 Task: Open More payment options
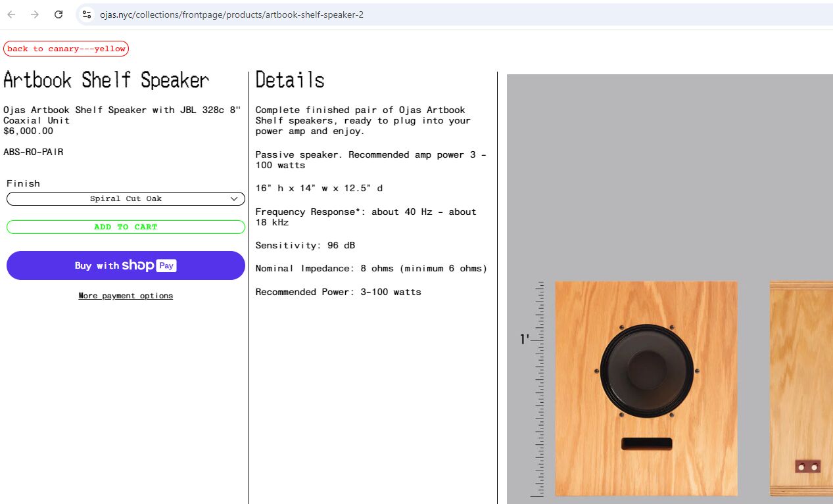[126, 296]
